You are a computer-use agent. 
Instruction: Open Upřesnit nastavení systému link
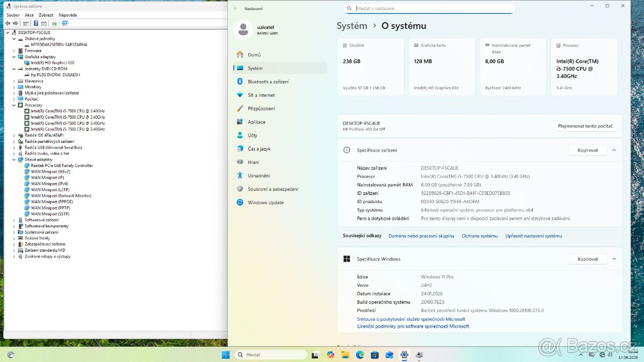[533, 236]
